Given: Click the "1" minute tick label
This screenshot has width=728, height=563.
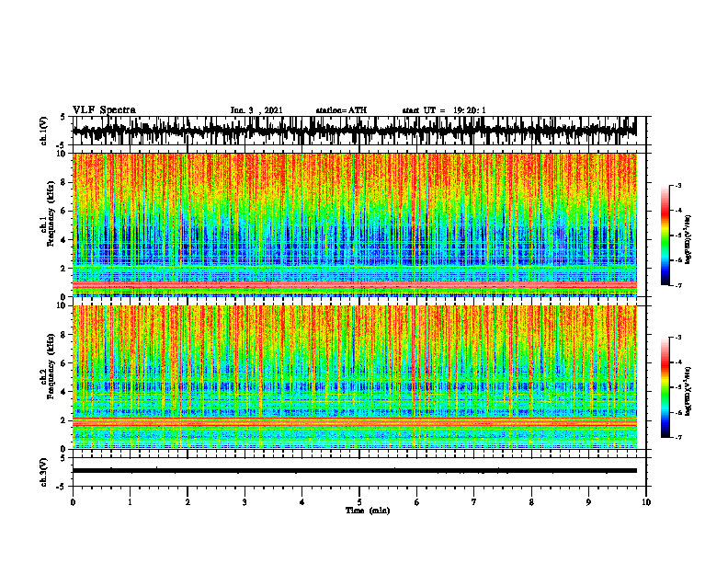Looking at the screenshot, I should [x=130, y=502].
